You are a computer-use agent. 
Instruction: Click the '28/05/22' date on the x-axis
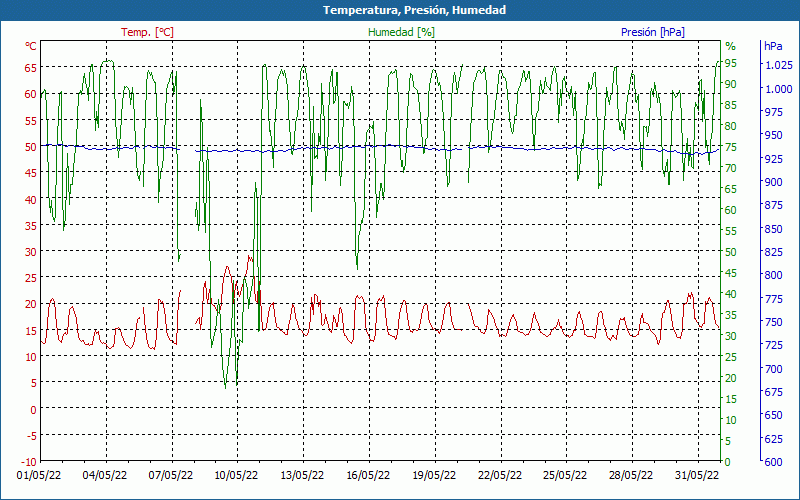(631, 475)
